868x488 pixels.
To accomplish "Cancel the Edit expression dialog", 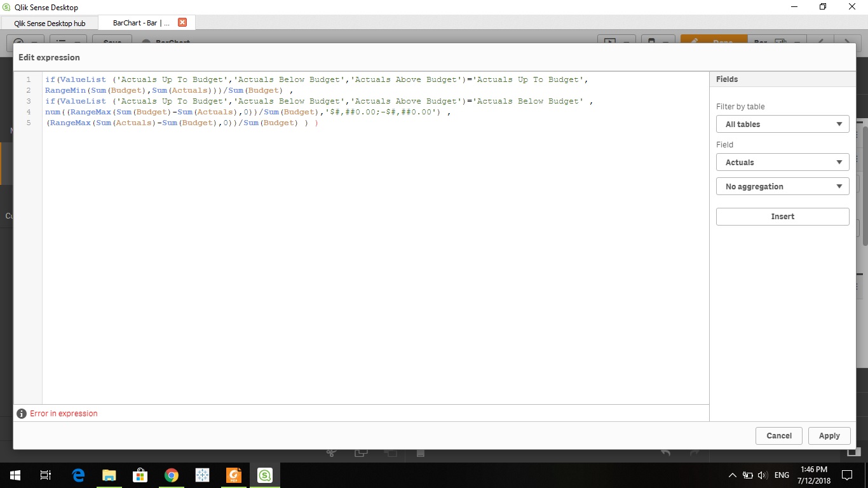I will tap(779, 436).
